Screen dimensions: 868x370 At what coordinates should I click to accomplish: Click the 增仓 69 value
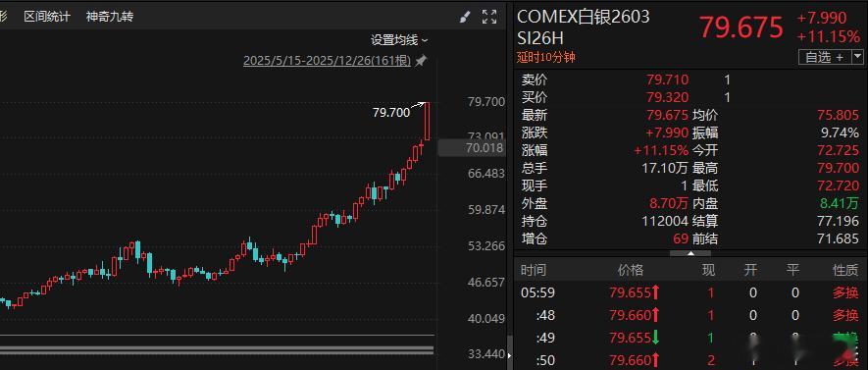click(x=682, y=238)
